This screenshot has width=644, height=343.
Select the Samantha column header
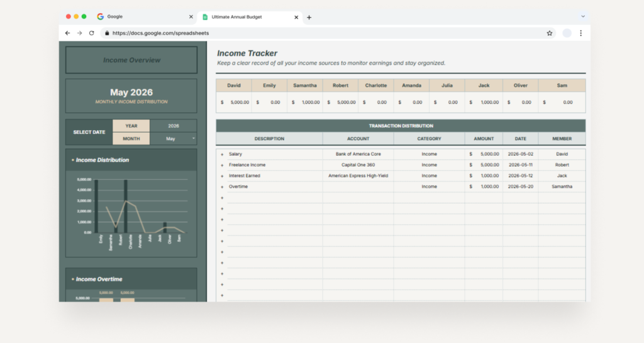tap(305, 85)
